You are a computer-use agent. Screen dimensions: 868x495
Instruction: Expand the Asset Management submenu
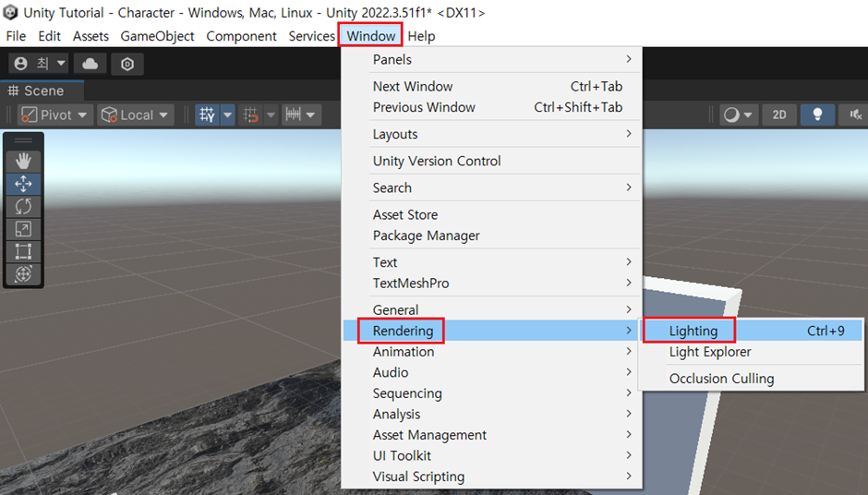point(491,435)
